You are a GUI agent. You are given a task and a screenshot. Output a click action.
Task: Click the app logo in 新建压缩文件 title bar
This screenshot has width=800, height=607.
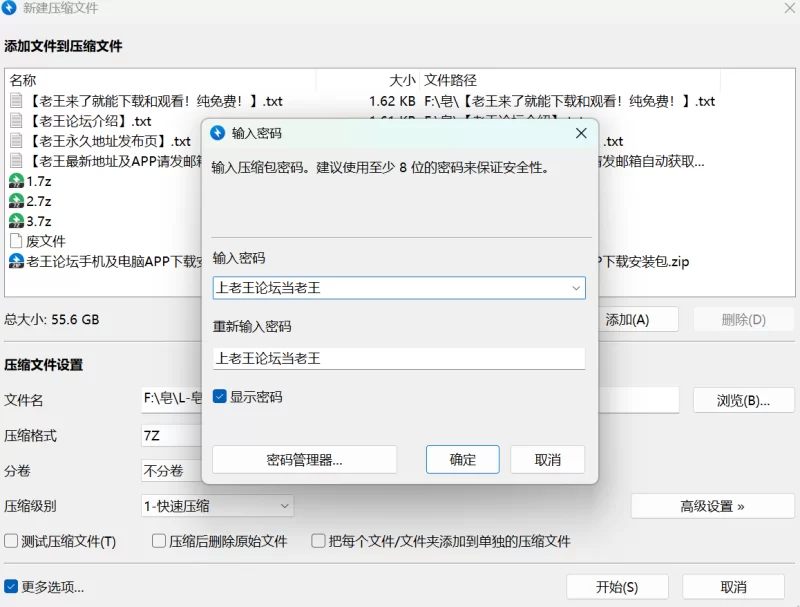click(x=9, y=8)
